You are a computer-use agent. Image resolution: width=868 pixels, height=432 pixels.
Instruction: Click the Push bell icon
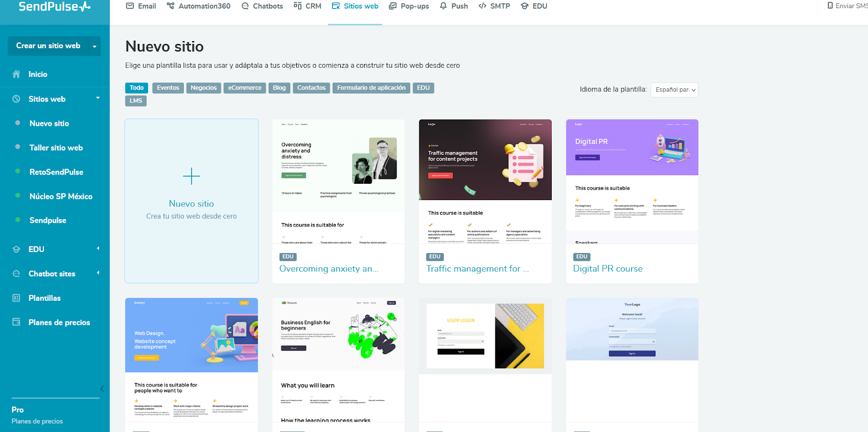tap(443, 6)
